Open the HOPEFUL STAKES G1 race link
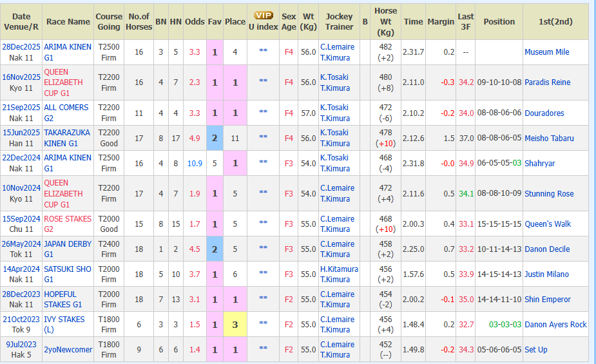 click(x=63, y=300)
